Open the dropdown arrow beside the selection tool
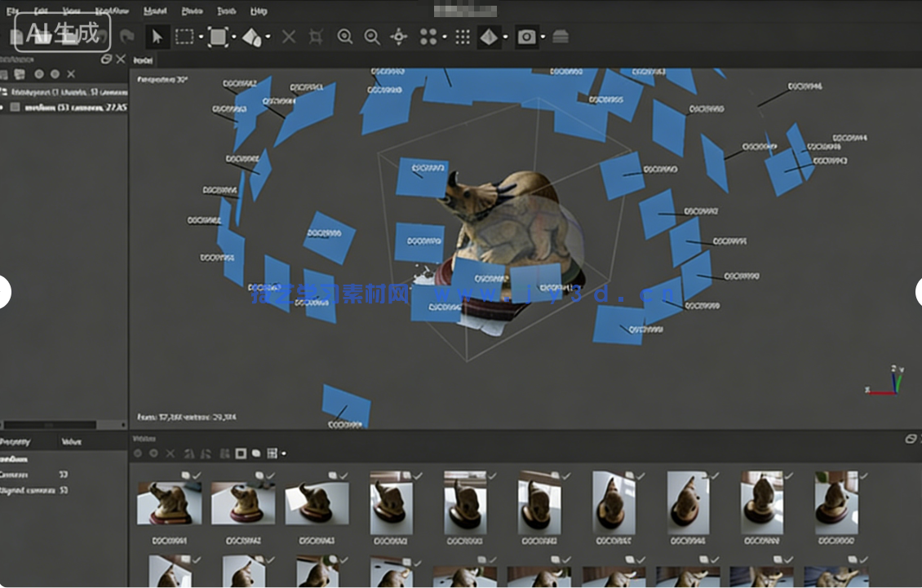The height and width of the screenshot is (588, 922). (202, 37)
